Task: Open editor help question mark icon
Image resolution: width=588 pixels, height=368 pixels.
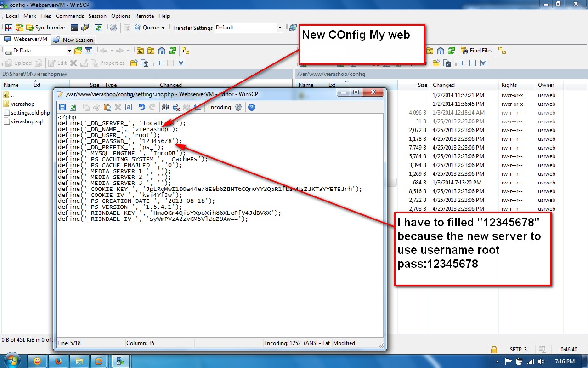Action: (x=251, y=107)
